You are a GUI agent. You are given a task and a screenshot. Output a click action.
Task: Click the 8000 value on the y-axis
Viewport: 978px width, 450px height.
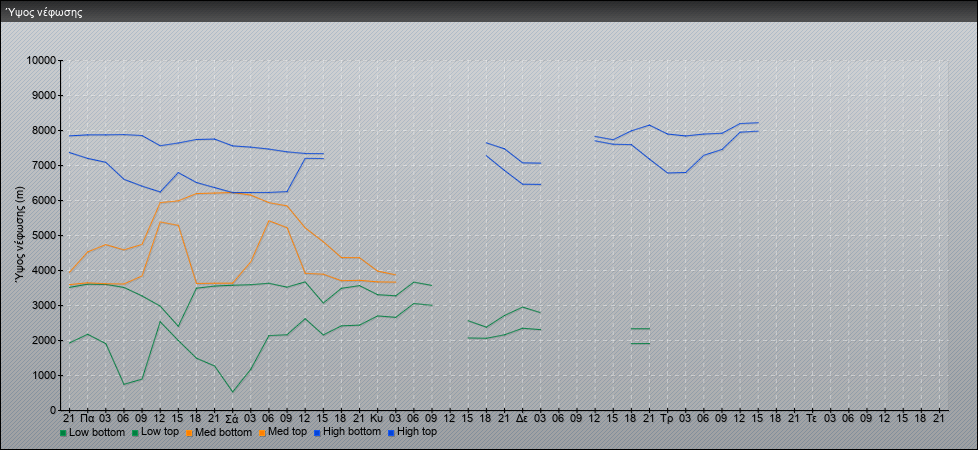(44, 130)
